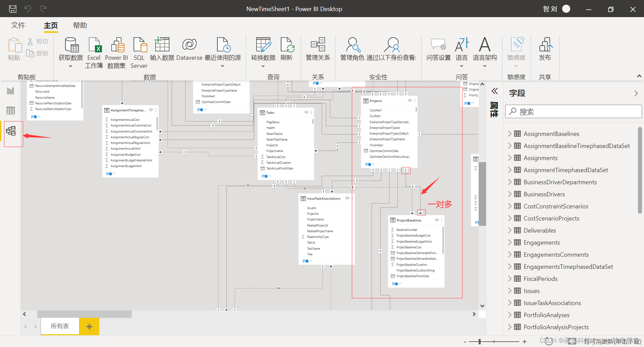Click the Save icon in title bar

13,9
